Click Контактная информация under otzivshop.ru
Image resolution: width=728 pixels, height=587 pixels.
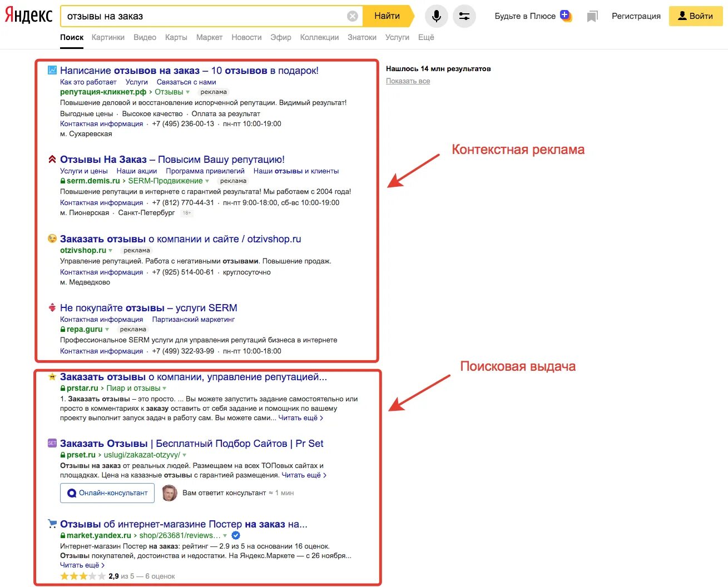coord(102,272)
